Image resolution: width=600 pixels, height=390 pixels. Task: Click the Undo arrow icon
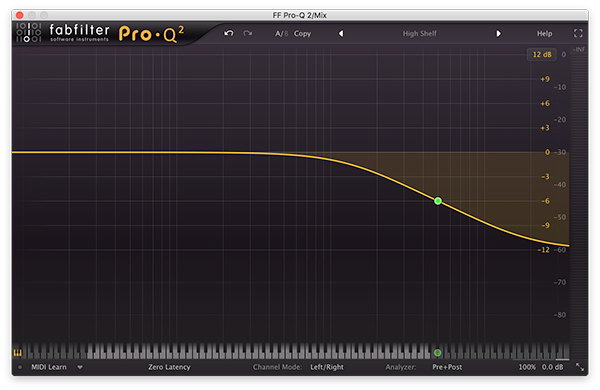pos(229,33)
